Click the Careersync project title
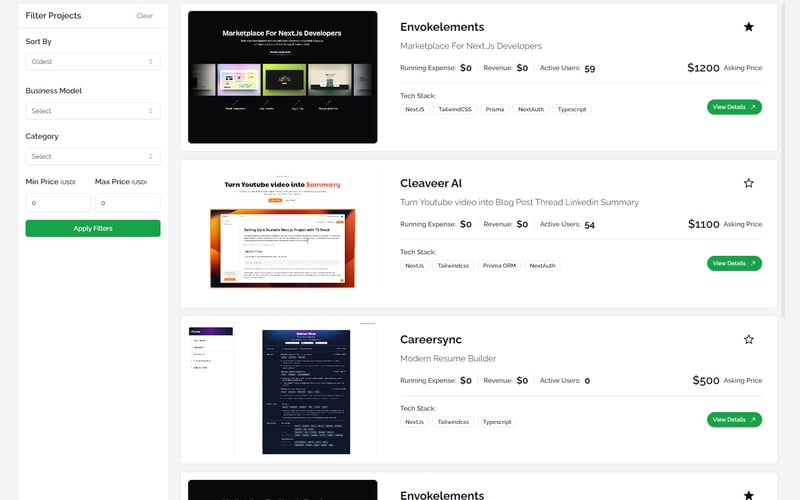This screenshot has width=800, height=500. [x=431, y=339]
